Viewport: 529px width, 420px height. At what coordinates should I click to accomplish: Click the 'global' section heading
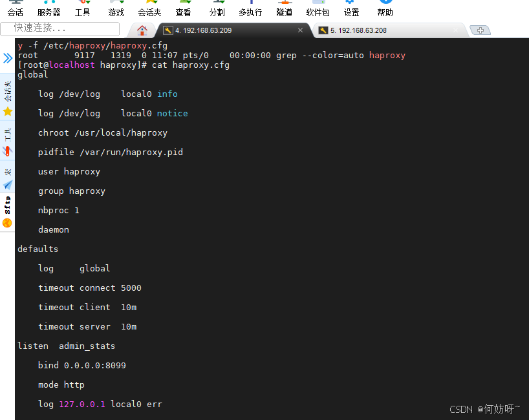[33, 74]
